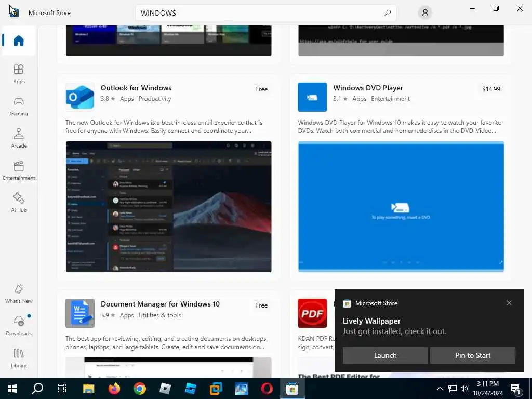
Task: Click the Free label for Document Manager
Action: (x=262, y=305)
